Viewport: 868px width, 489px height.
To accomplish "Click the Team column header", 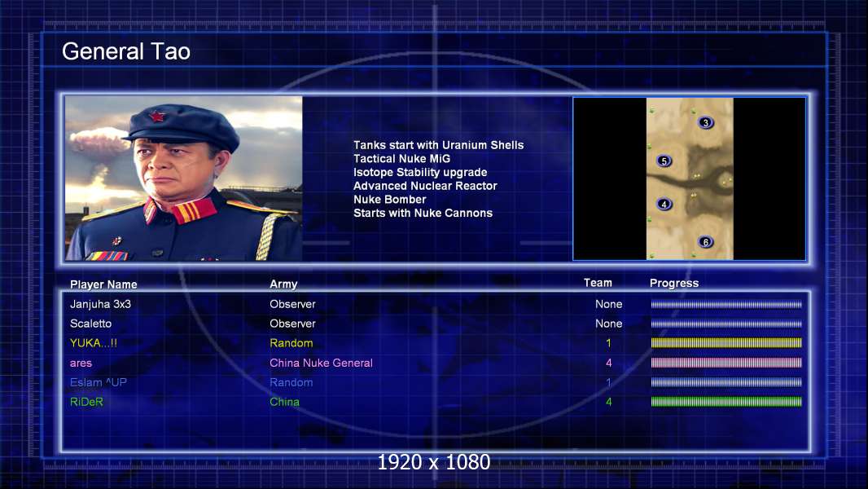I will [x=598, y=283].
